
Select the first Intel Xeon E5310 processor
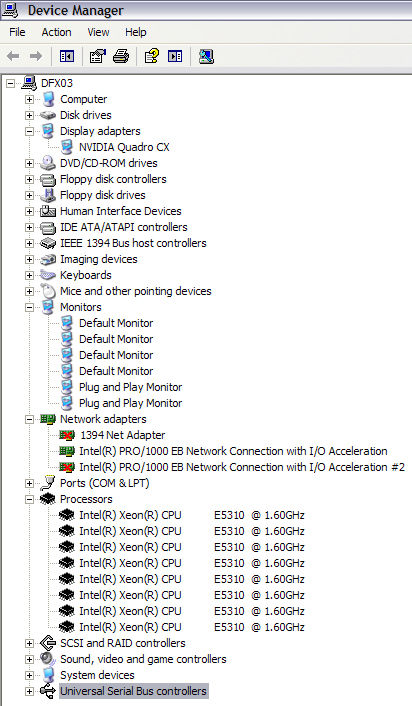coord(192,515)
